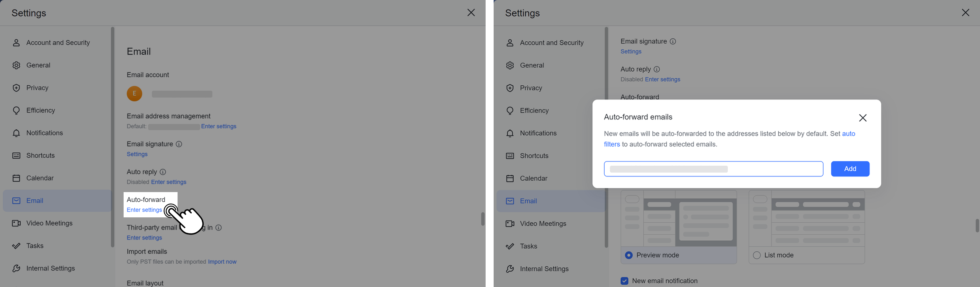Click info icon beside Third-party email logging in
Viewport: 980px width, 287px height.
(219, 228)
